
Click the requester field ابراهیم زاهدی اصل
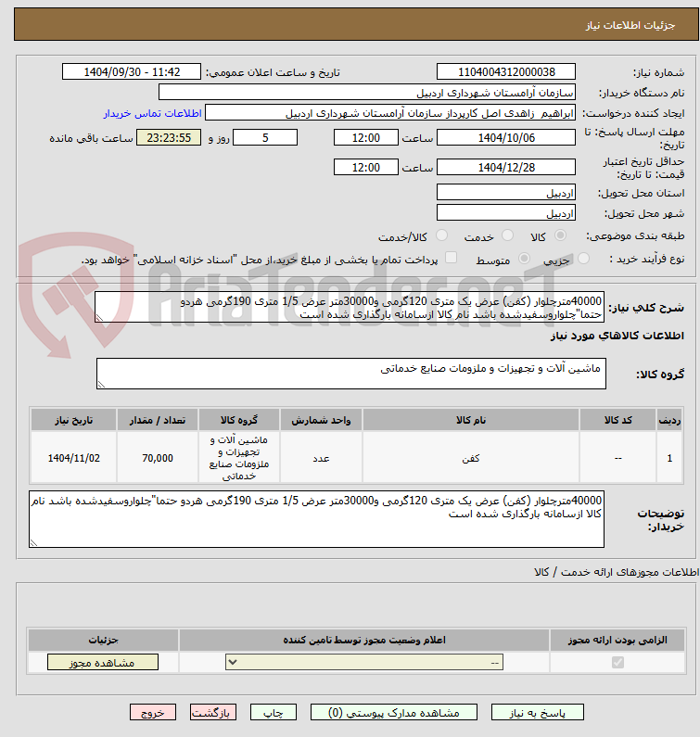click(x=390, y=113)
